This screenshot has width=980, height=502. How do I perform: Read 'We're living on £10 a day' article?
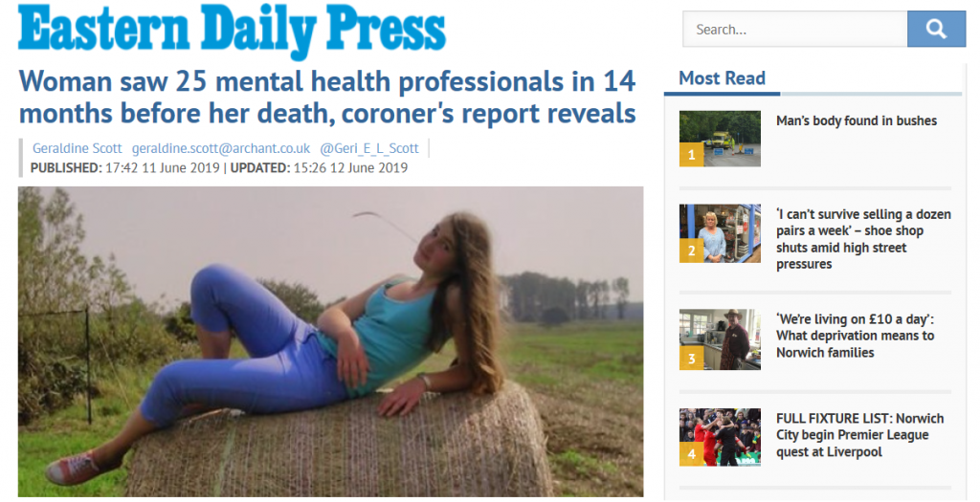point(855,336)
